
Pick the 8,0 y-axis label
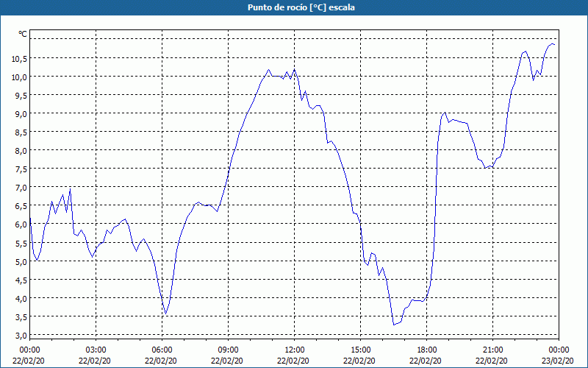[x=21, y=151]
